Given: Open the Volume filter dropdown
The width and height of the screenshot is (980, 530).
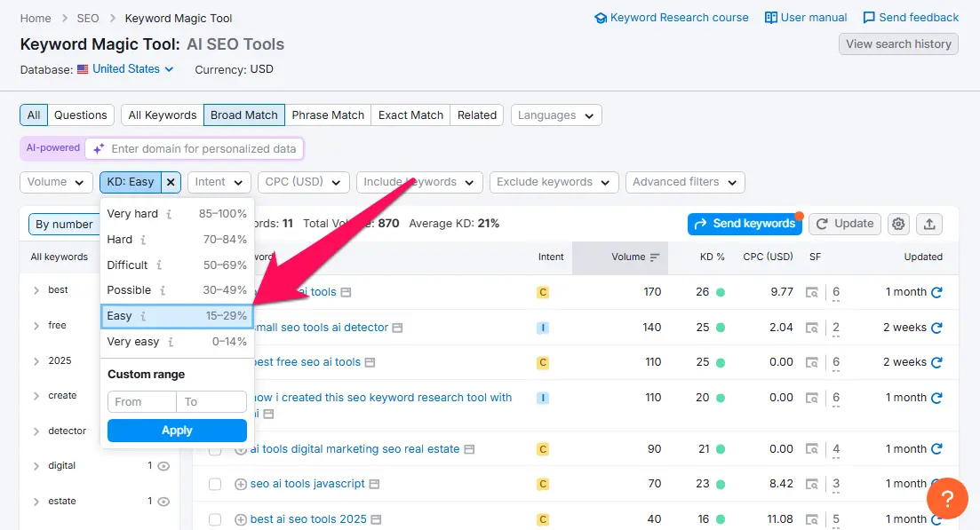Looking at the screenshot, I should [x=56, y=182].
